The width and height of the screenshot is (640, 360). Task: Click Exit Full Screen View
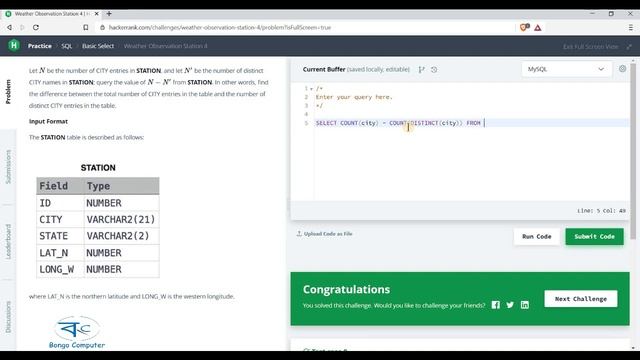[x=591, y=47]
